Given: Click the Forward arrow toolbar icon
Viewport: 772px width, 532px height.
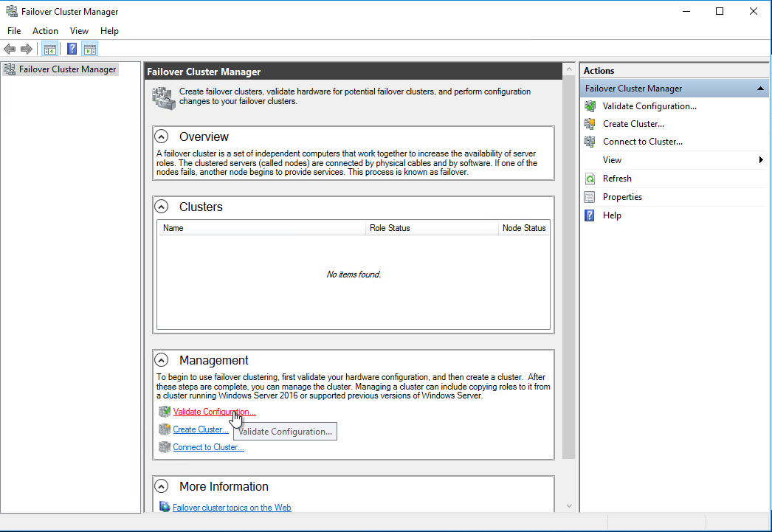Looking at the screenshot, I should point(27,49).
